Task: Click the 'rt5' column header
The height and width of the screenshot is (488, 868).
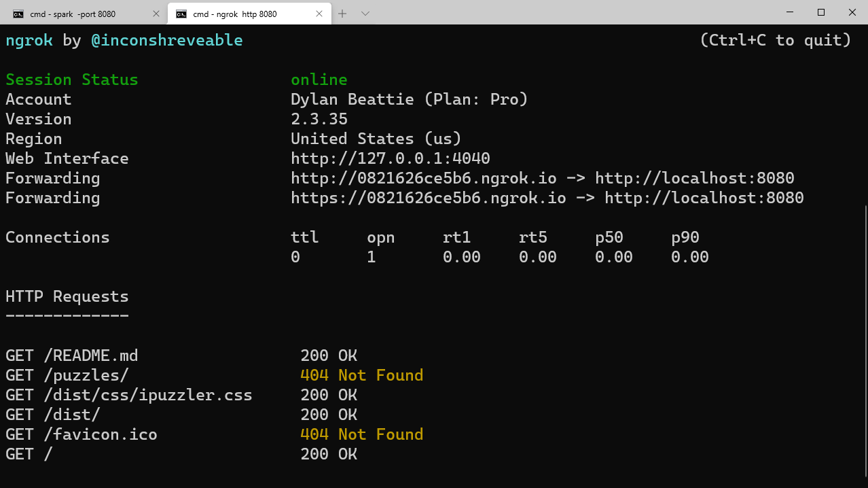Action: pos(533,237)
